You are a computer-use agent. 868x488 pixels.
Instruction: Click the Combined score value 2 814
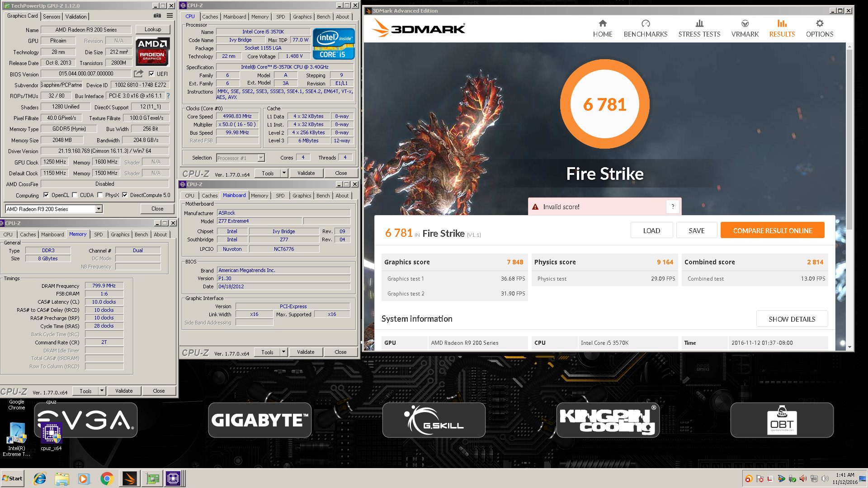(815, 262)
